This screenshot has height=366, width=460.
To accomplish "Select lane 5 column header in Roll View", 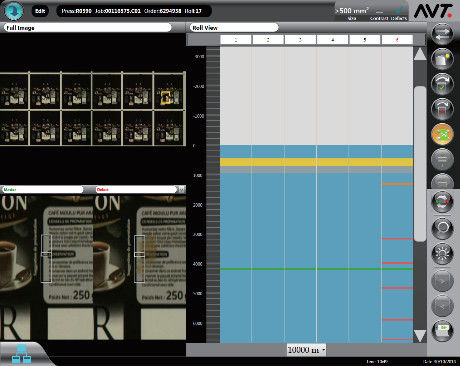I will [x=365, y=40].
